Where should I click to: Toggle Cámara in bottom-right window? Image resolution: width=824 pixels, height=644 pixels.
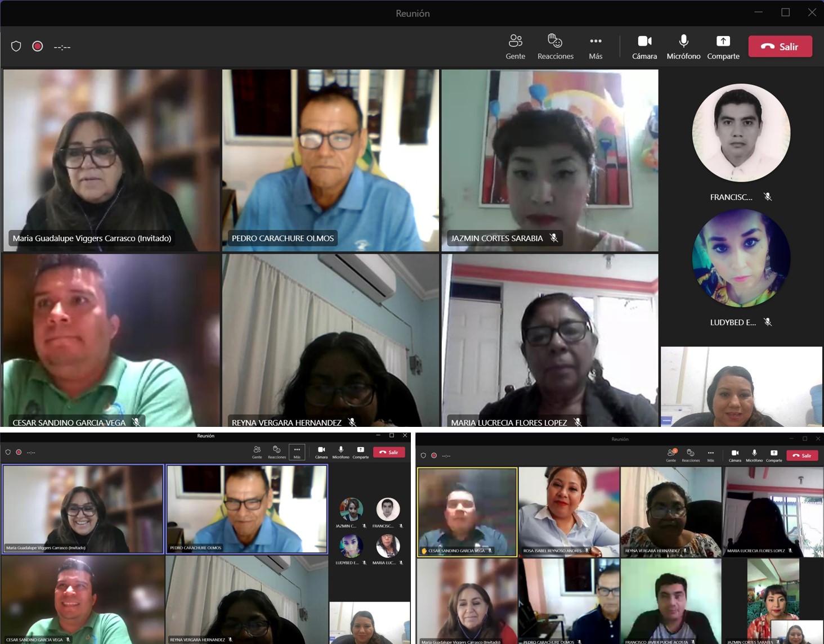click(x=735, y=456)
